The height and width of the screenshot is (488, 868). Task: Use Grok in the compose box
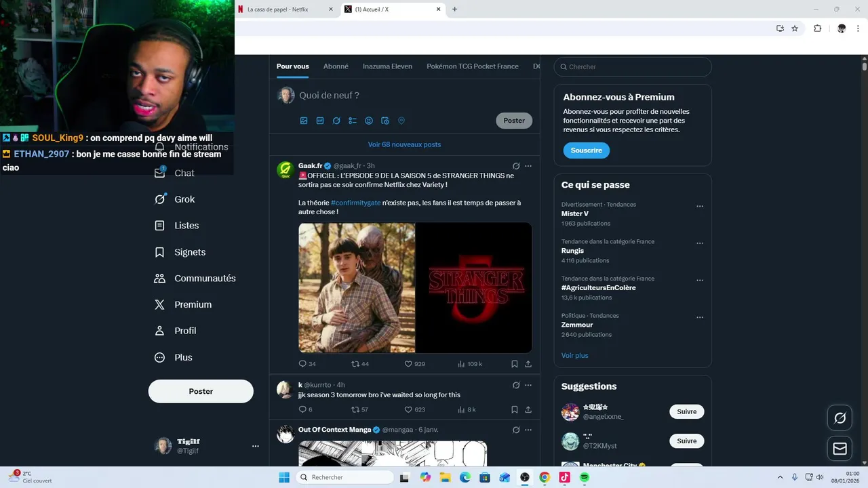point(336,121)
